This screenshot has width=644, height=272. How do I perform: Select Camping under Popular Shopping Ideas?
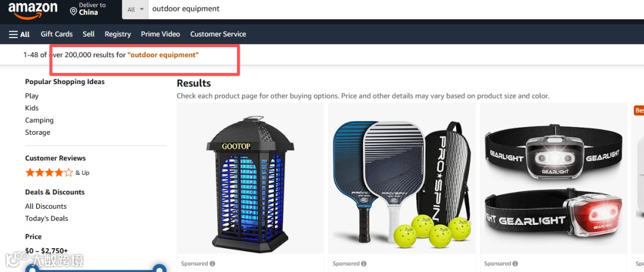click(x=39, y=120)
